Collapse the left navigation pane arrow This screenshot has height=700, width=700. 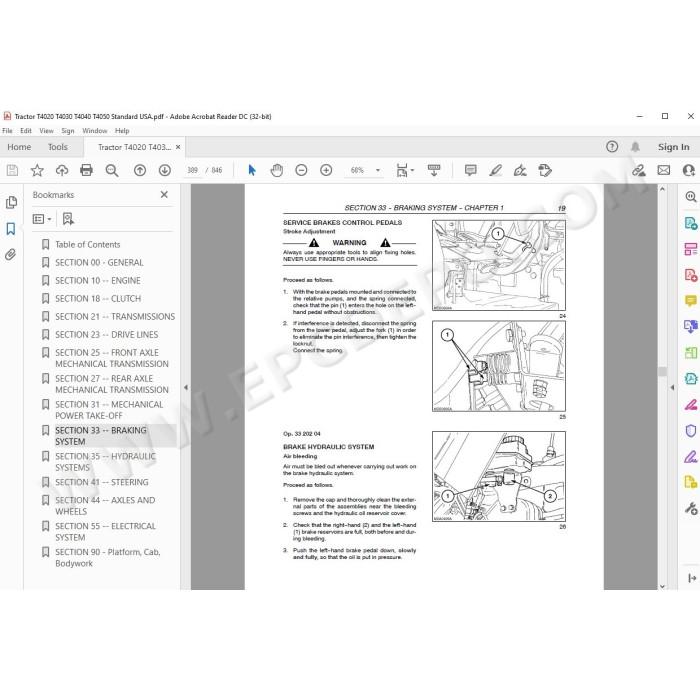pyautogui.click(x=186, y=388)
